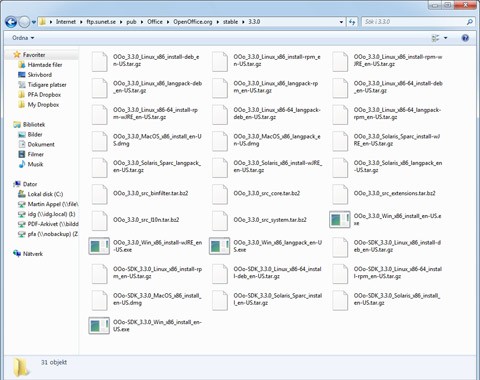The width and height of the screenshot is (480, 380).
Task: Select icon of OOo_3.3.0_Linux_x86_install-deb_en-US.tar.gz
Action: 99,62
